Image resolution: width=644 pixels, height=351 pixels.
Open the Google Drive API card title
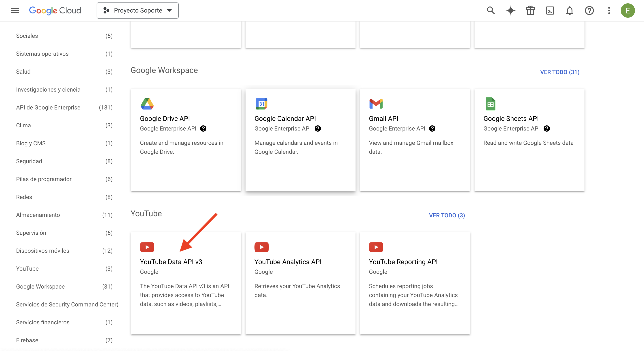coord(165,118)
